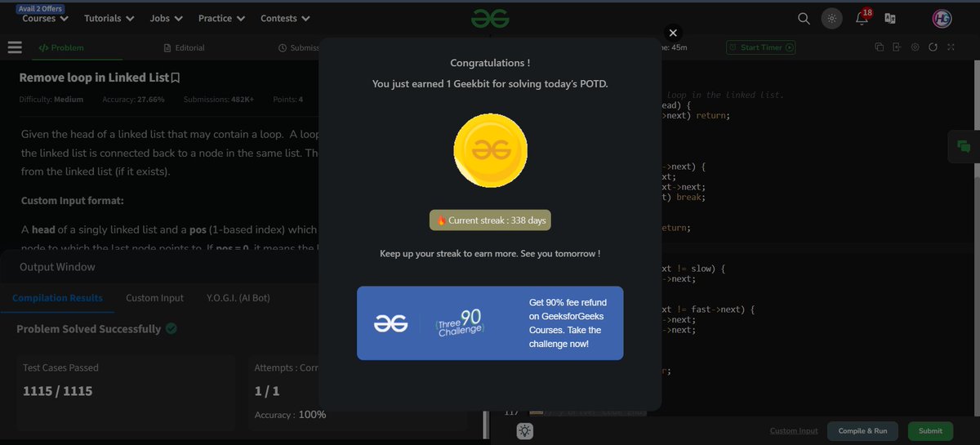
Task: Select the Custom Input tab
Action: (154, 298)
